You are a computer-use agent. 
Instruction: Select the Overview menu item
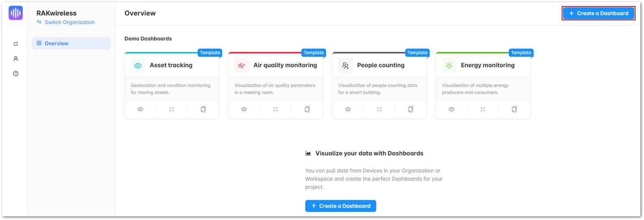[71, 43]
